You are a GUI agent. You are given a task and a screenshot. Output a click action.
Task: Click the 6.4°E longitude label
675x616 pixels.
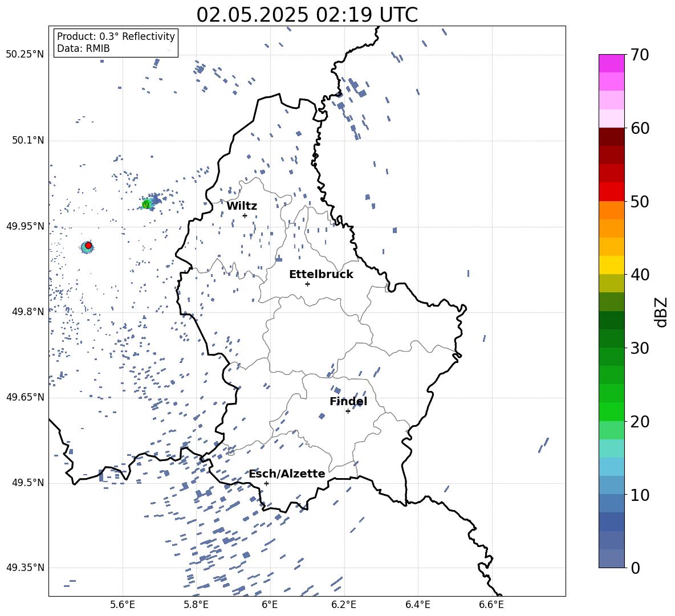[x=417, y=605]
